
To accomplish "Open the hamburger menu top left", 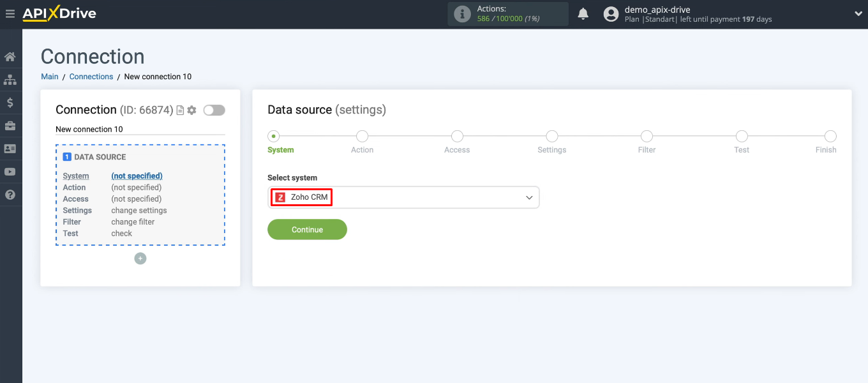I will click(x=10, y=13).
